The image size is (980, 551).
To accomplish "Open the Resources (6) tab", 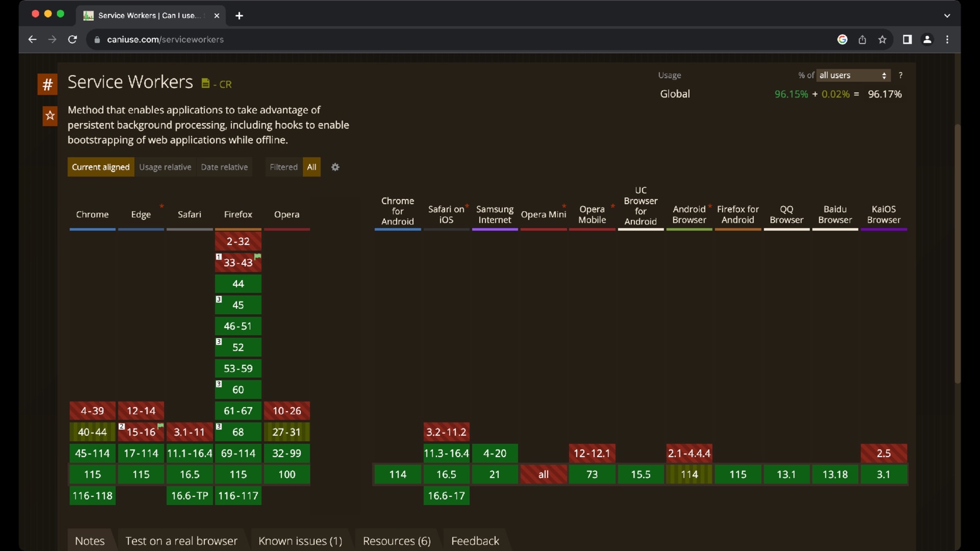I will (x=397, y=541).
